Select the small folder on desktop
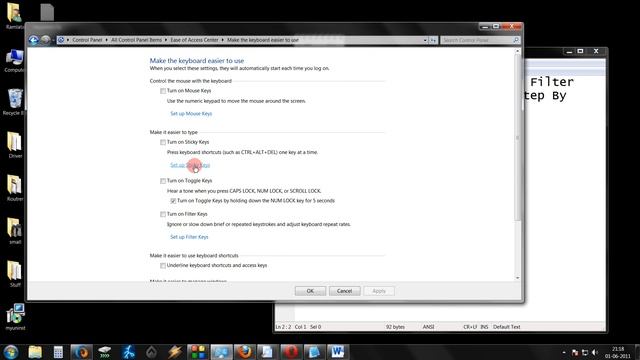The height and width of the screenshot is (360, 640). pyautogui.click(x=15, y=231)
